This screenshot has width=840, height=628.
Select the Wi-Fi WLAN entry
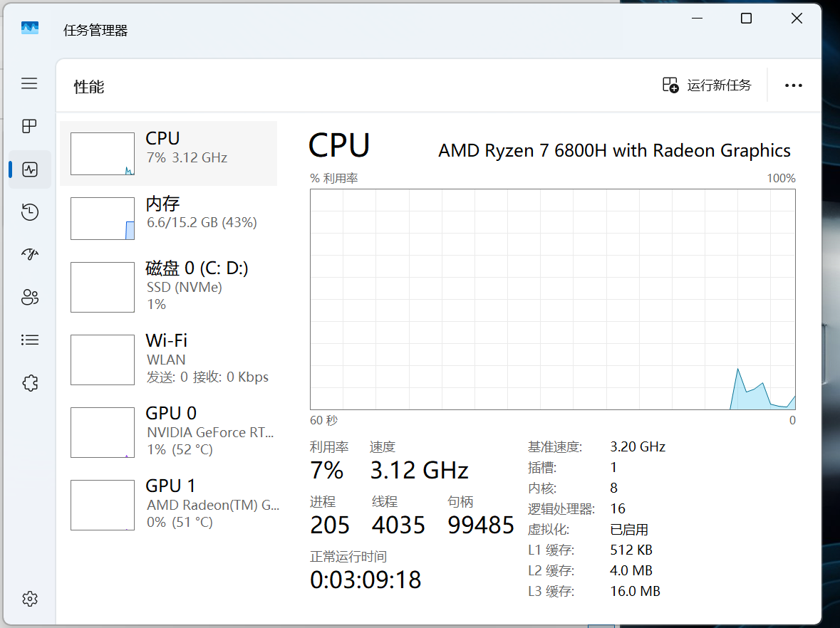(169, 360)
